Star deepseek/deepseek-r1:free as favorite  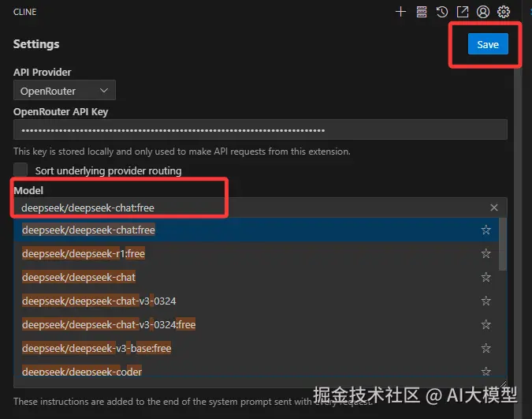coord(485,253)
